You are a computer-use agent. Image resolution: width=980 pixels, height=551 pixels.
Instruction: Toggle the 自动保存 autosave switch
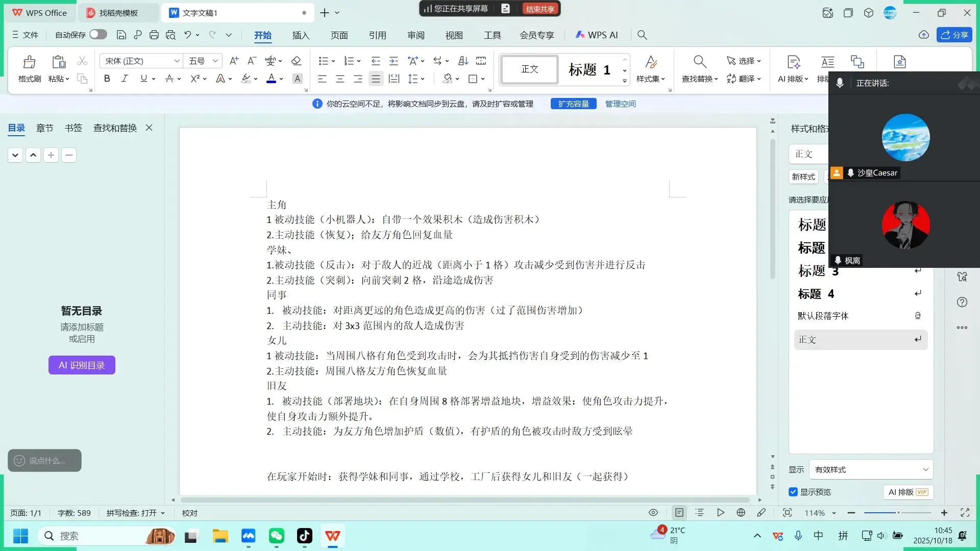(x=97, y=34)
